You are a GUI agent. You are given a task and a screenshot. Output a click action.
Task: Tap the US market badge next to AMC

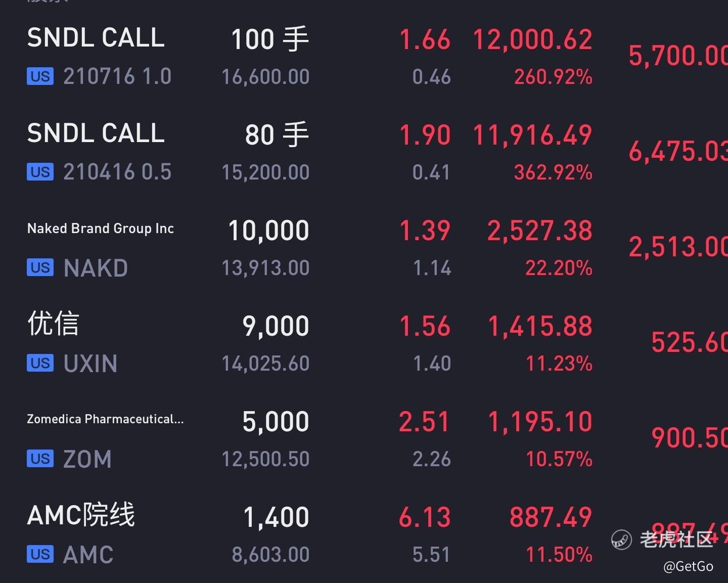[40, 554]
